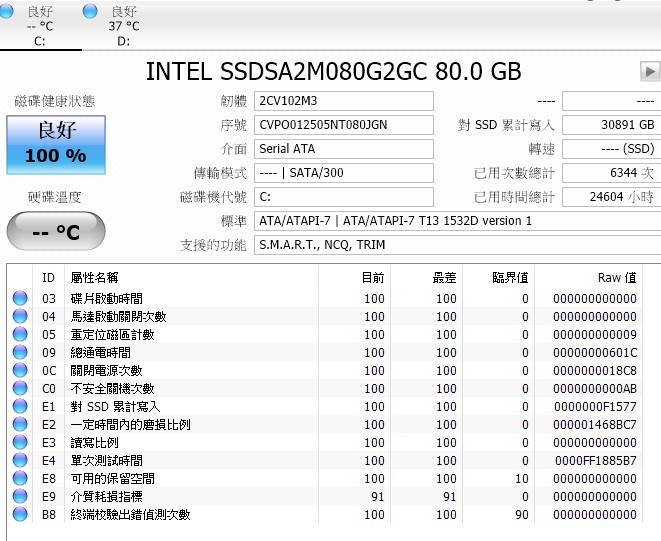Click raw value 0000FF1885B7

pyautogui.click(x=596, y=460)
